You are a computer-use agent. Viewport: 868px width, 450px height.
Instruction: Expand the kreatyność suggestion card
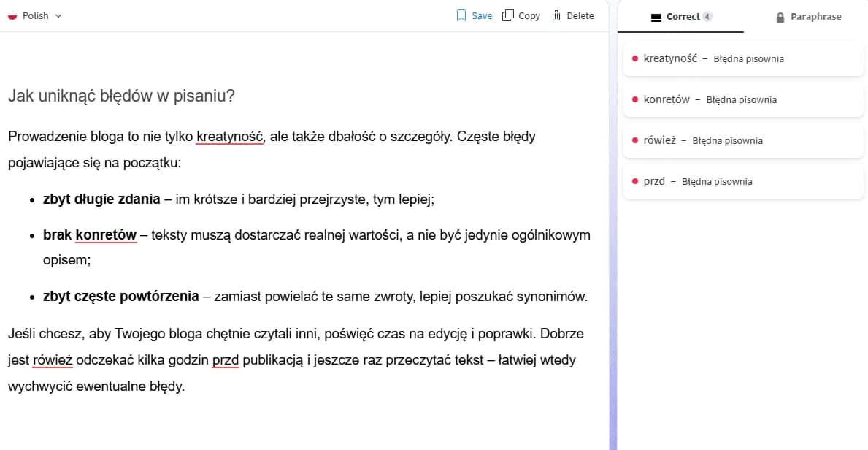coord(742,58)
